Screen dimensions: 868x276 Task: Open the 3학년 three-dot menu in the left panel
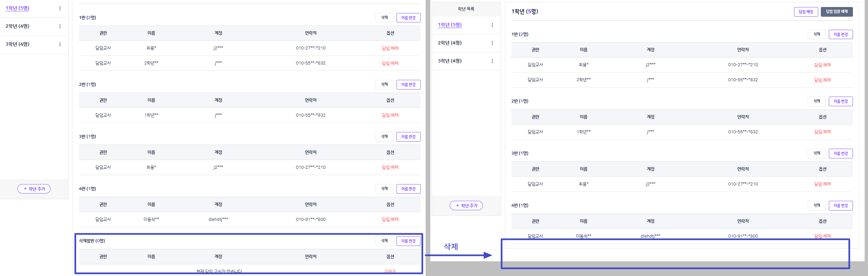coord(60,44)
